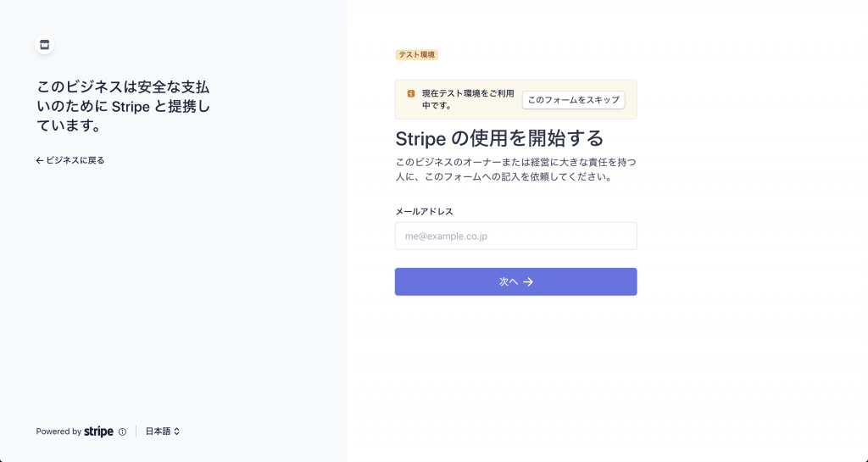This screenshot has width=868, height=462.
Task: Click the Powered by text in footer
Action: (58, 431)
